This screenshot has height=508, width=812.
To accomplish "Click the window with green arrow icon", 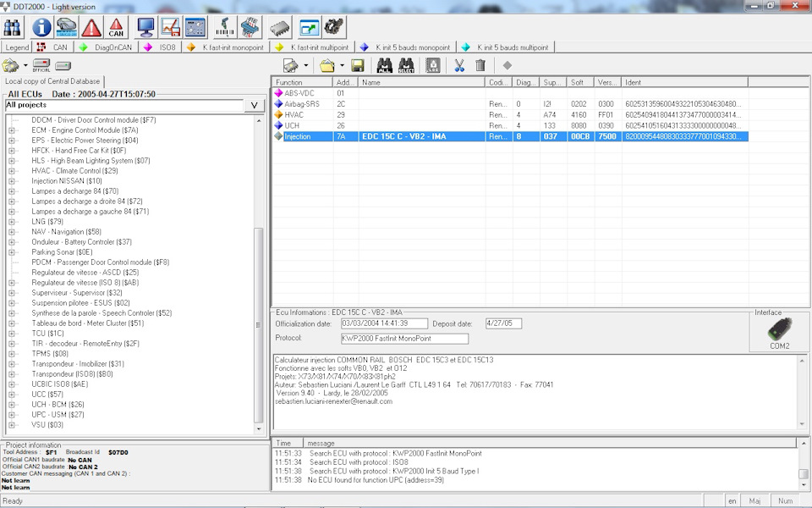I will click(x=309, y=27).
